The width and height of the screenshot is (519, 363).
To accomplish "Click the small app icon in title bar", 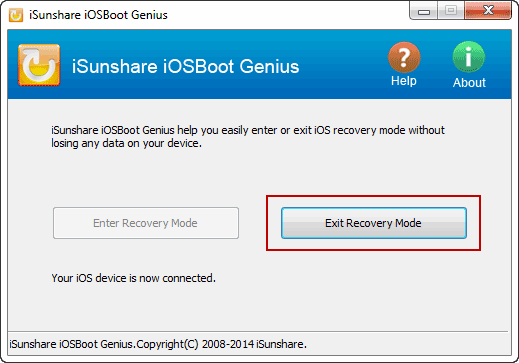I will pyautogui.click(x=16, y=15).
